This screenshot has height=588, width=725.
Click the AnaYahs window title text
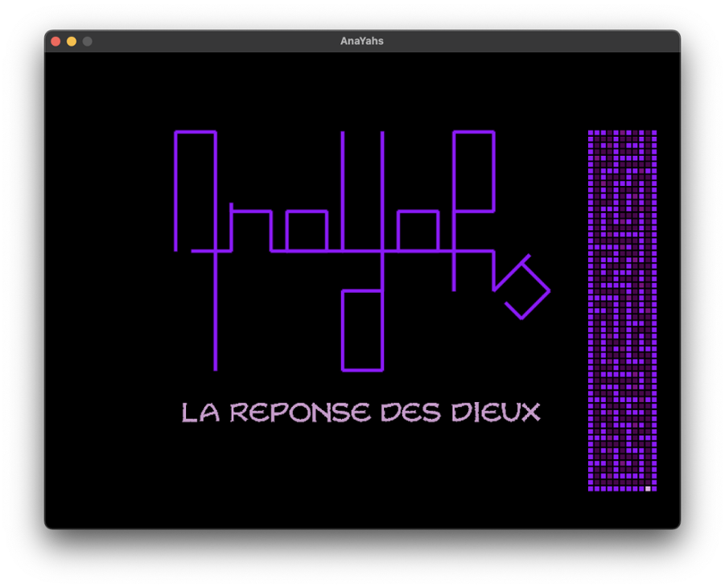362,41
